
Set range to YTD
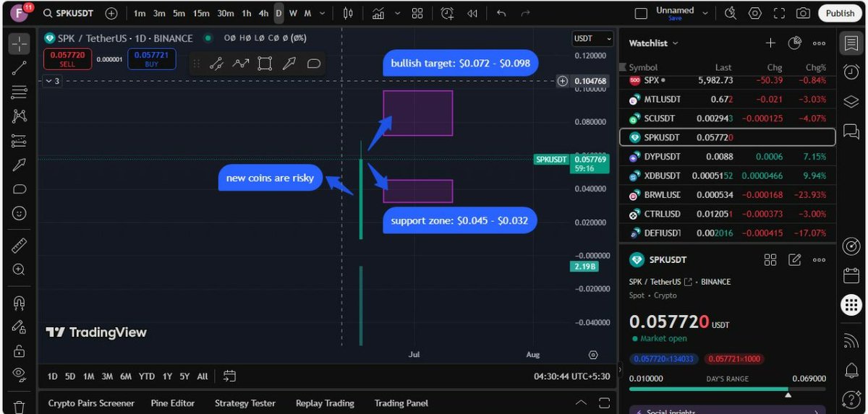(147, 376)
